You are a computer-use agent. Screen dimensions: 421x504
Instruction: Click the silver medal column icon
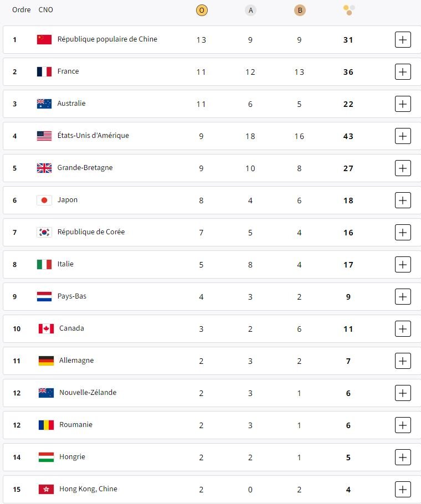point(250,10)
